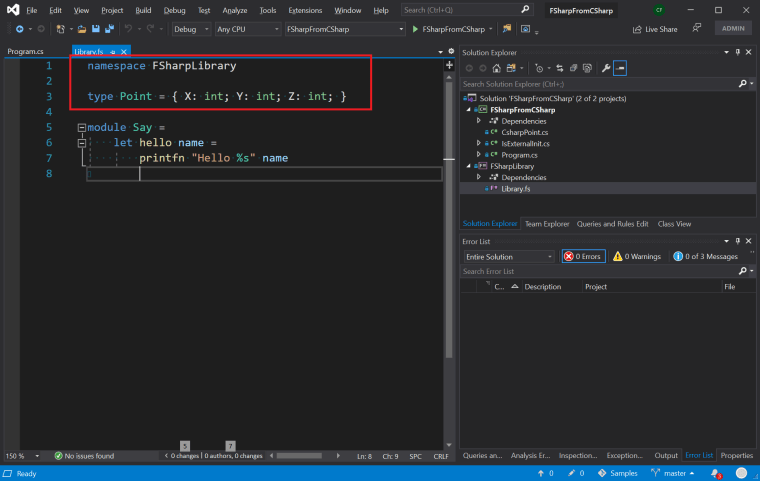Click the Properties wrench icon in Solution Explorer
The height and width of the screenshot is (481, 760).
[x=606, y=68]
